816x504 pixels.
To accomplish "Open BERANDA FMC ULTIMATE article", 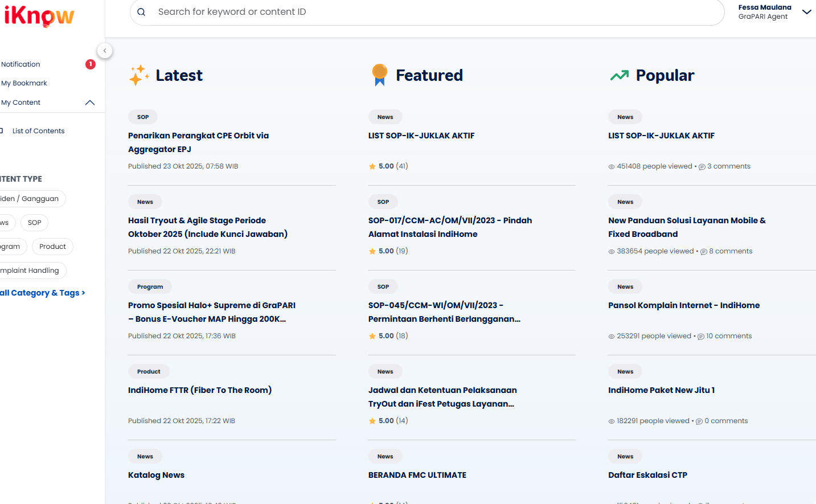I will point(417,475).
